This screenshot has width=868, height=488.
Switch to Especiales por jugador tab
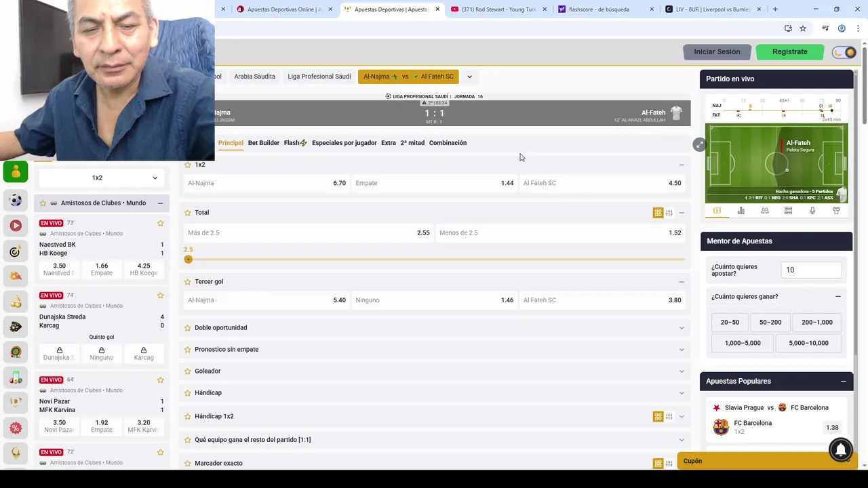point(344,143)
